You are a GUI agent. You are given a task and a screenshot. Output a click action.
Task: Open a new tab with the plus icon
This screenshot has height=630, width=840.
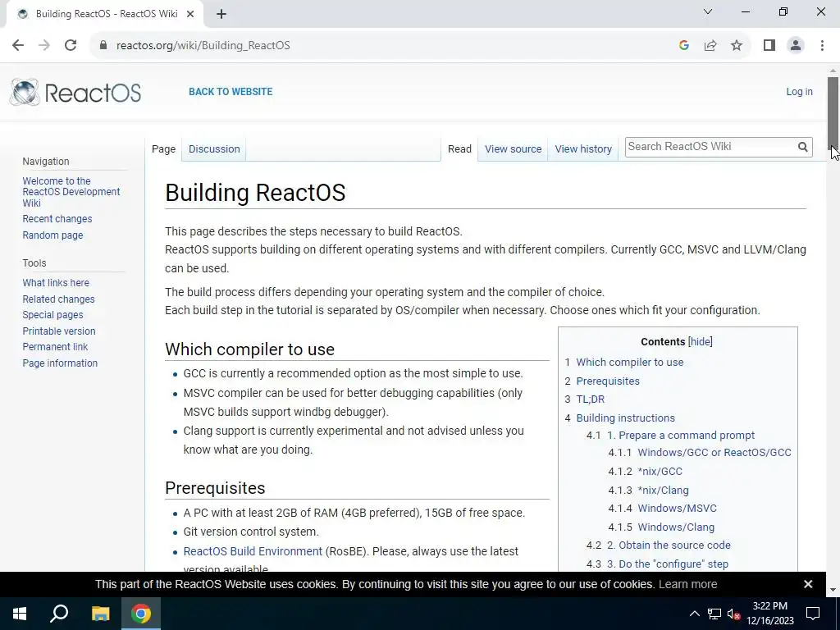pyautogui.click(x=221, y=15)
